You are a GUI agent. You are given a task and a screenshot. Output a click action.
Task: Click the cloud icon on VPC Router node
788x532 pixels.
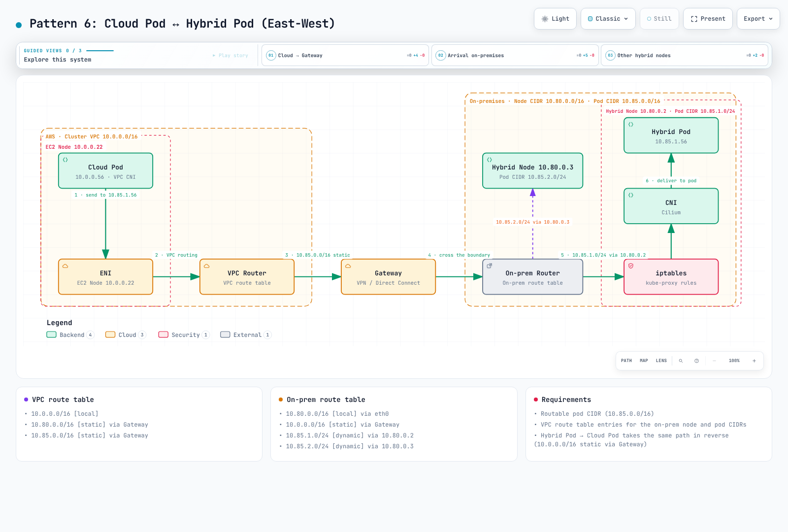[x=207, y=266]
